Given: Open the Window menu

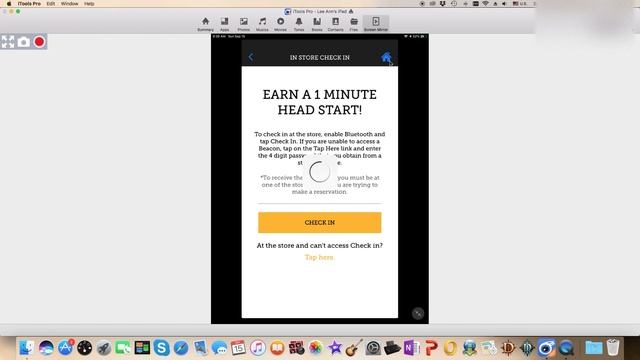Looking at the screenshot, I should [x=69, y=4].
